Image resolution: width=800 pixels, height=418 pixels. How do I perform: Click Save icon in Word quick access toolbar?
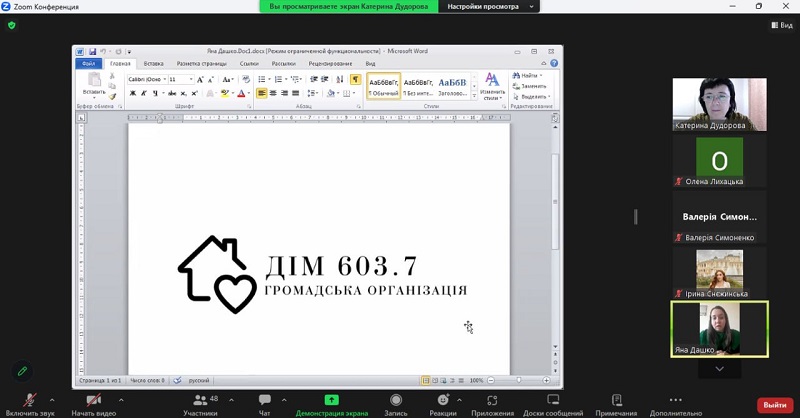[92, 52]
